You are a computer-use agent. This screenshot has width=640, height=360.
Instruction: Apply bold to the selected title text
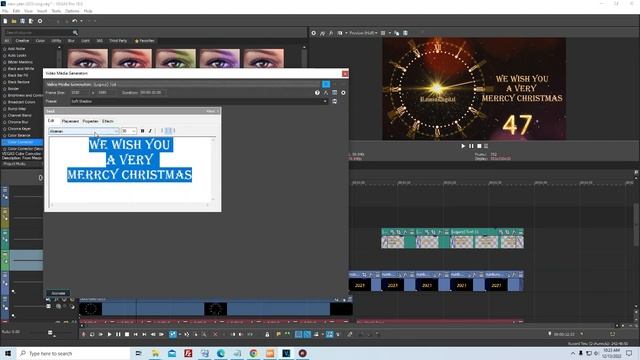142,131
